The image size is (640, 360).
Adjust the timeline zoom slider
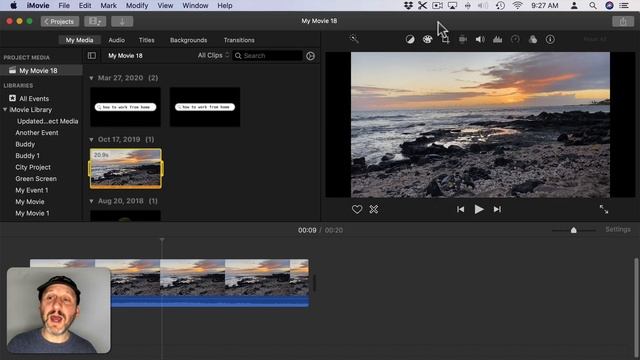pos(573,230)
